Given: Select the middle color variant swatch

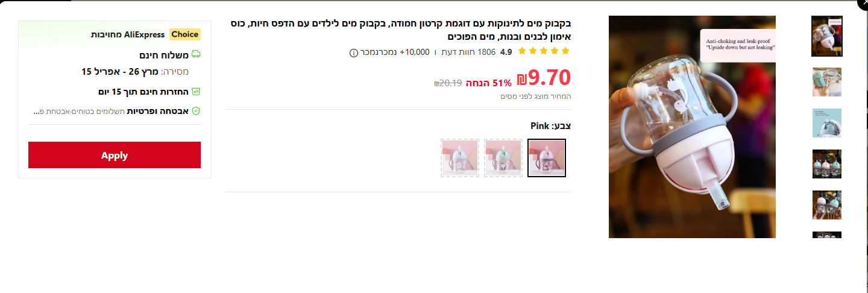Looking at the screenshot, I should (x=503, y=158).
